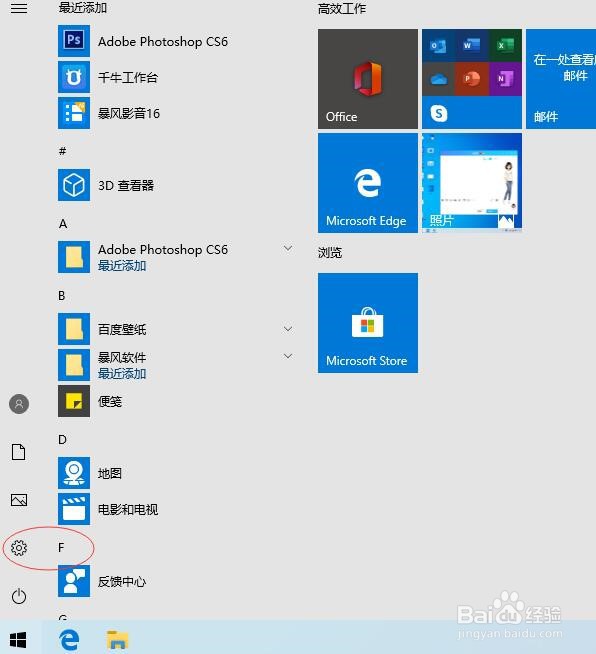Viewport: 596px width, 654px height.
Task: Click the Windows Start button on taskbar
Action: pyautogui.click(x=18, y=639)
